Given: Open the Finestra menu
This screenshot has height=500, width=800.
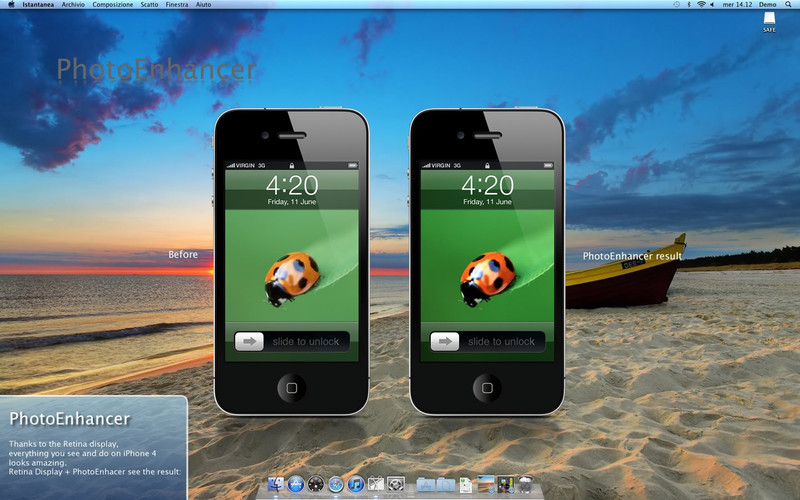Looking at the screenshot, I should (x=177, y=5).
